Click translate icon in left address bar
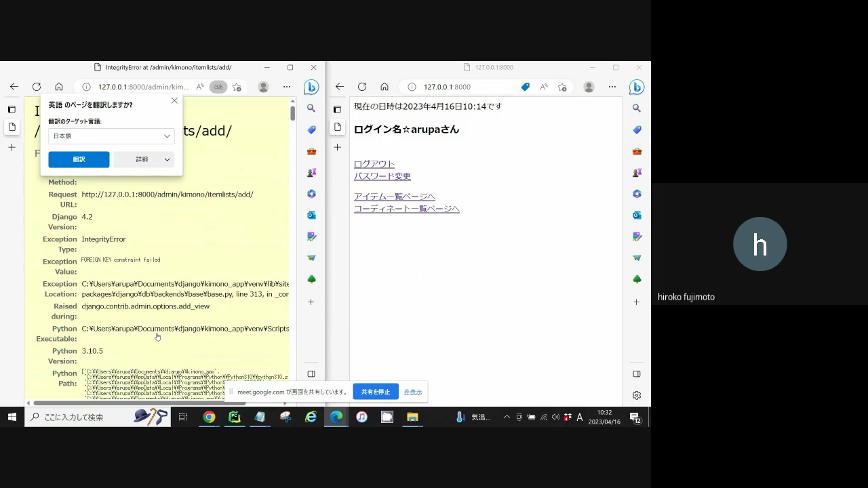This screenshot has height=488, width=868. tap(218, 87)
